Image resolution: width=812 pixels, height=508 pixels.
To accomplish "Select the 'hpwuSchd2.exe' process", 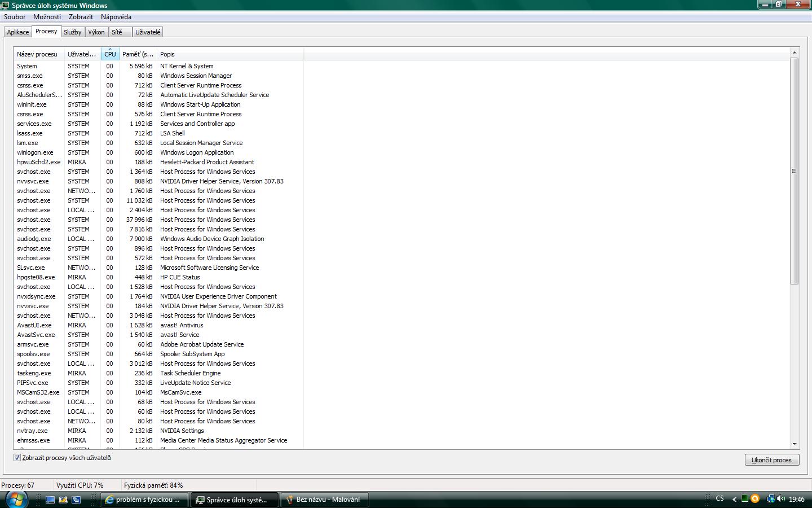I will click(x=158, y=162).
